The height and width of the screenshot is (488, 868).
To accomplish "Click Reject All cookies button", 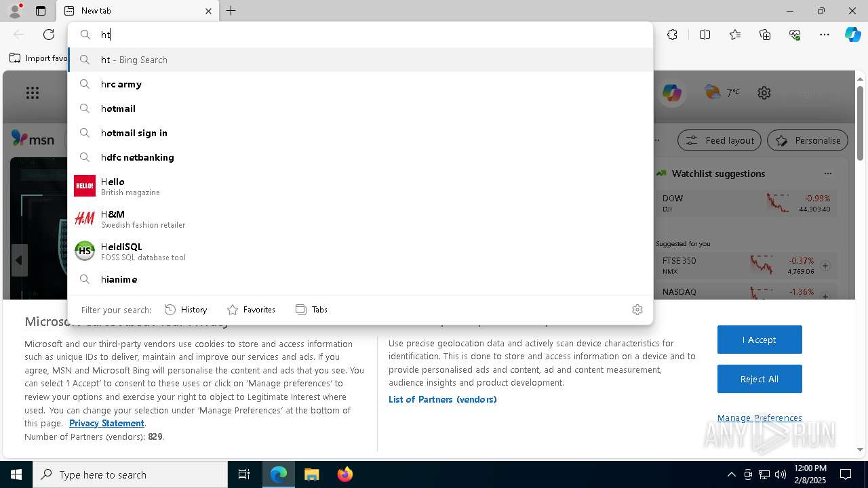I will pyautogui.click(x=759, y=379).
